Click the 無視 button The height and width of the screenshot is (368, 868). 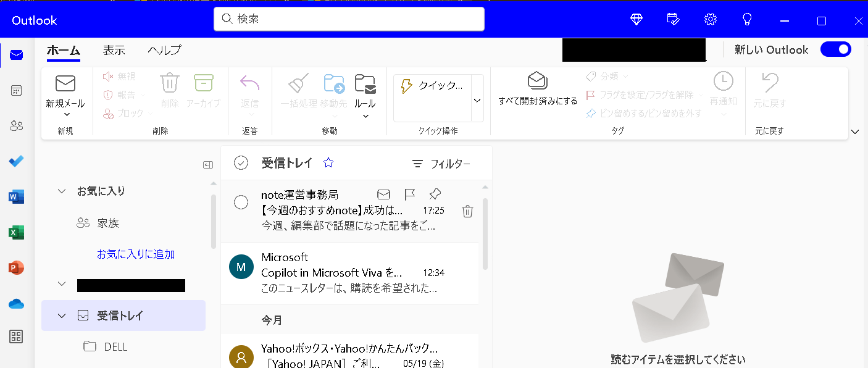pos(119,76)
